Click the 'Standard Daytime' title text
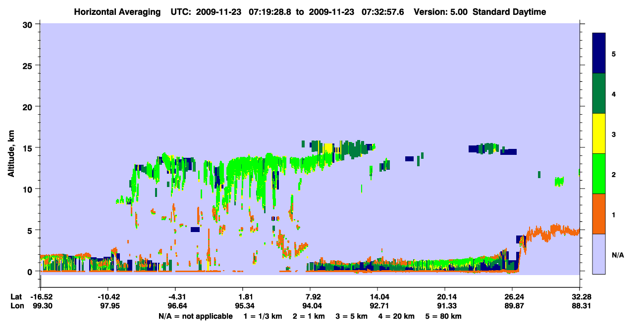Screen dimensions: 644x330 tap(509, 12)
